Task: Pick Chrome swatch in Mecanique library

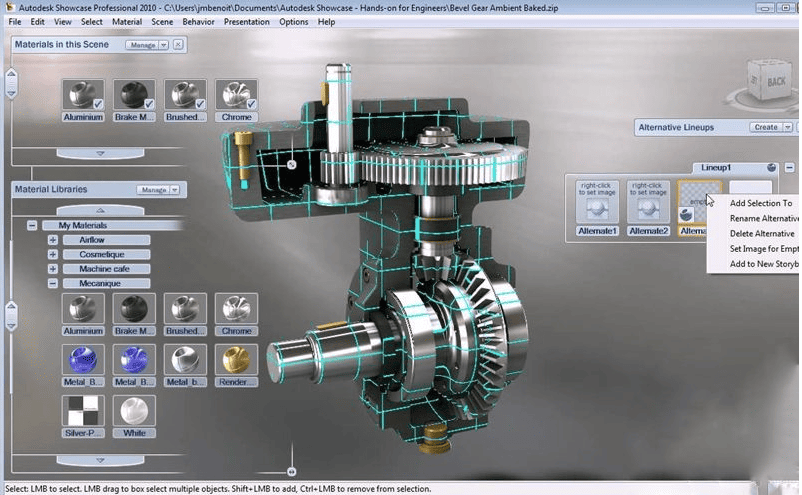Action: tap(236, 309)
